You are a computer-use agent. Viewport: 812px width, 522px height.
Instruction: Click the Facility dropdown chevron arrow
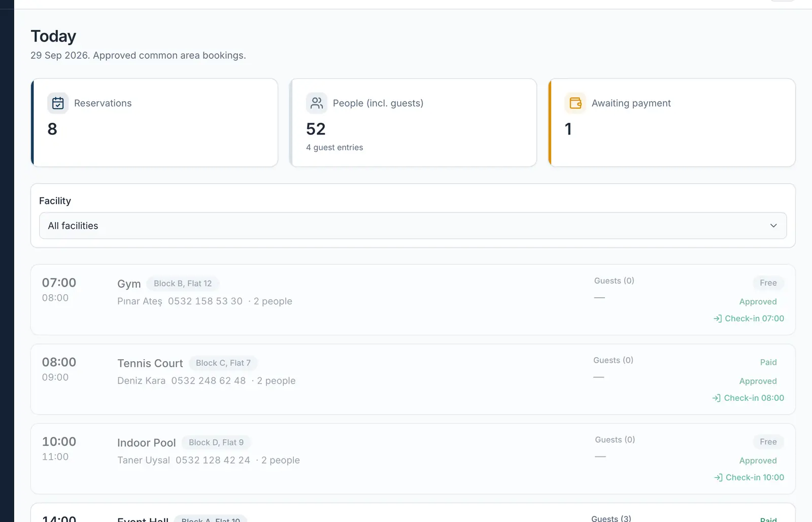773,226
